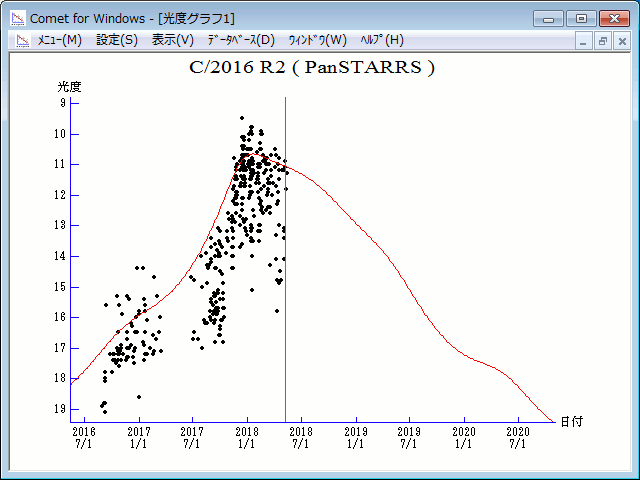The image size is (640, 480).
Task: Expand the ウィンドウ(W) window menu
Action: 317,40
